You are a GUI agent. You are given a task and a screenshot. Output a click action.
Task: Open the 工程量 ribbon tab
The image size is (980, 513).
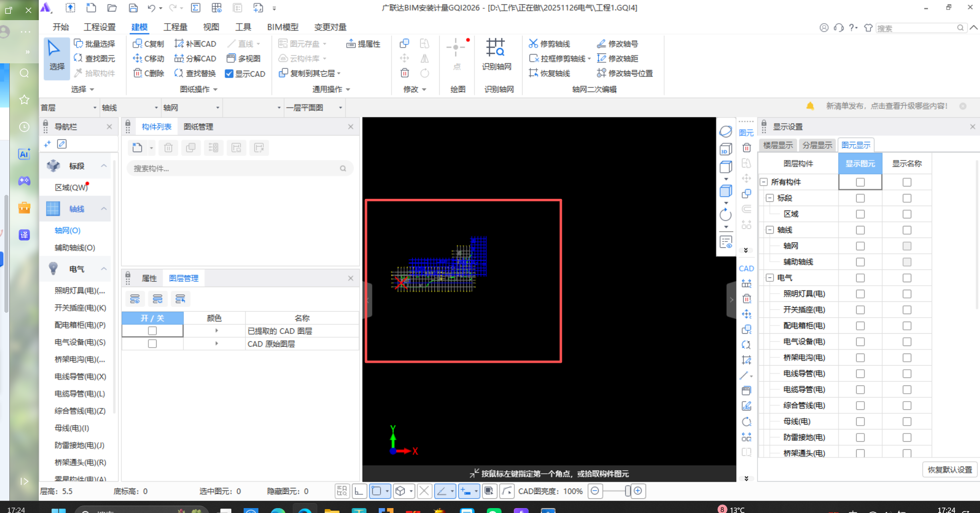(175, 27)
